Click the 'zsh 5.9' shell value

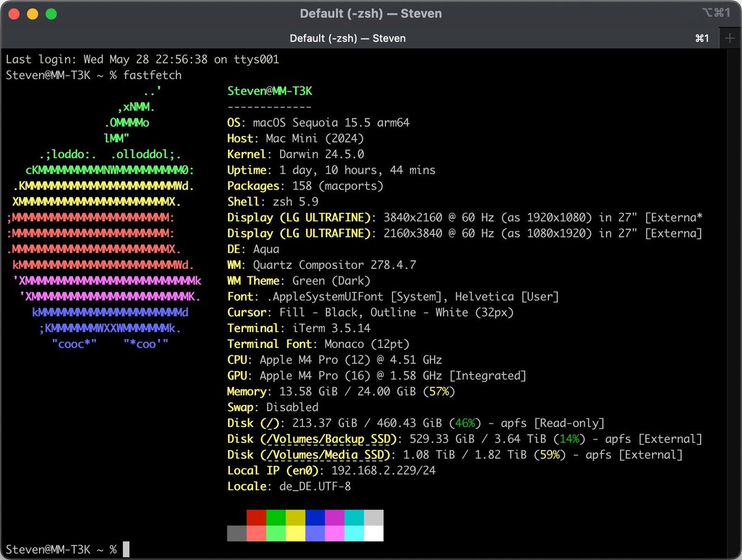[x=296, y=202]
